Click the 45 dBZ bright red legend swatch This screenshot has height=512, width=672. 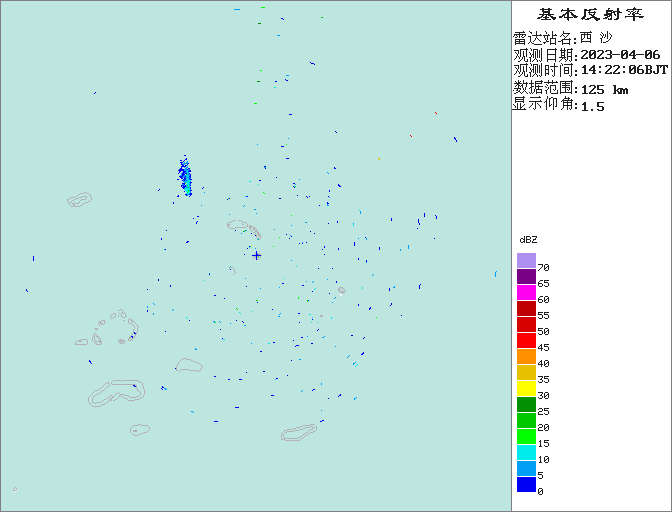click(526, 340)
